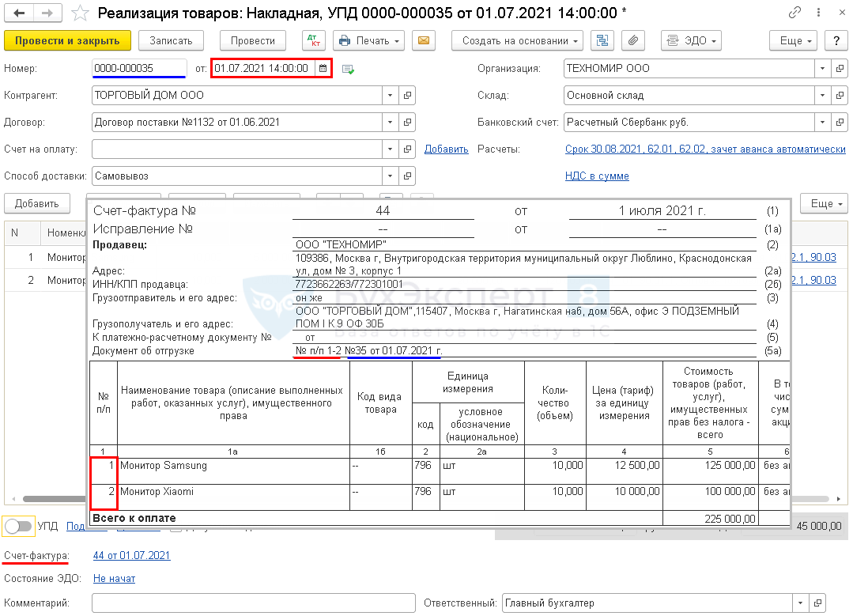This screenshot has width=853, height=616.
Task: Click the back navigation arrow
Action: point(19,13)
